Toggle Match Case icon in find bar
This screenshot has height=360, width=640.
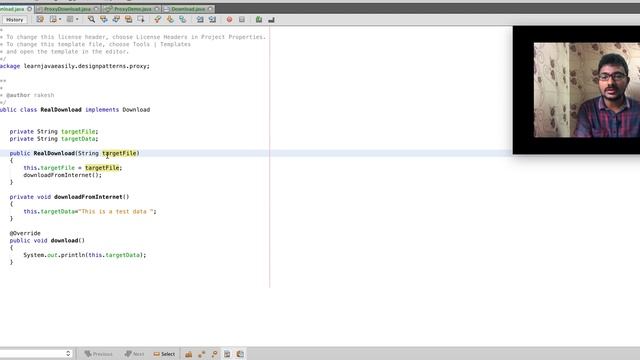(x=189, y=354)
